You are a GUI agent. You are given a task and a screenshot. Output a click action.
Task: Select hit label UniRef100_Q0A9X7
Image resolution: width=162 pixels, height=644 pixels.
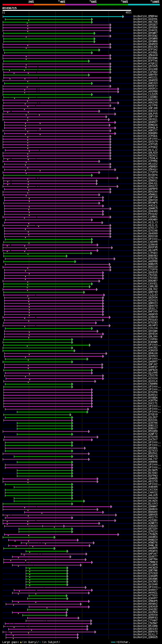[x=145, y=590]
